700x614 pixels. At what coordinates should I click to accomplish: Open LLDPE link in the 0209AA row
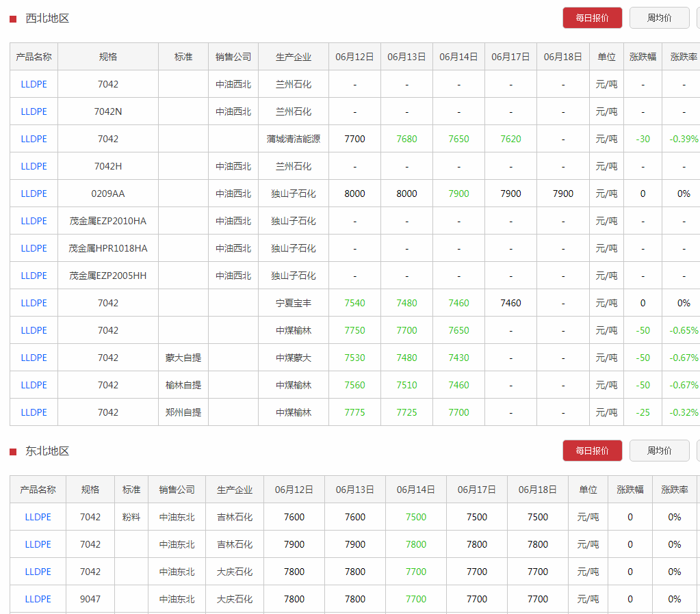click(x=34, y=193)
